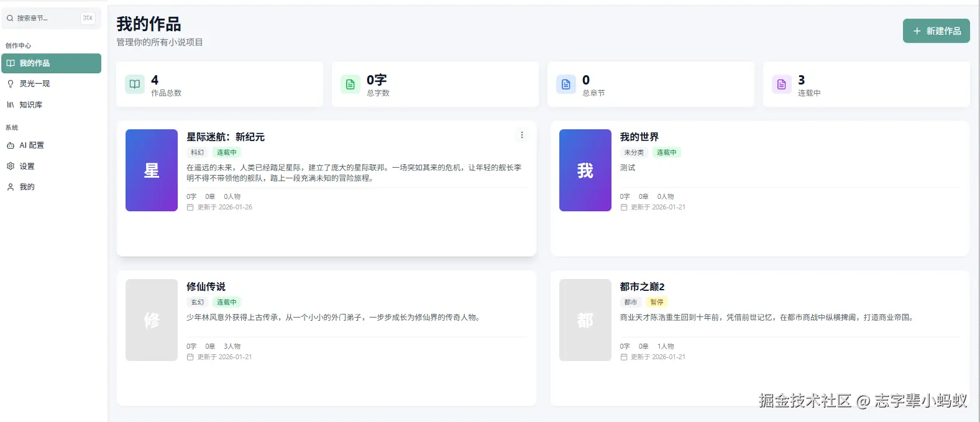Click the gray 修 cover thumbnail
The height and width of the screenshot is (422, 980).
152,320
